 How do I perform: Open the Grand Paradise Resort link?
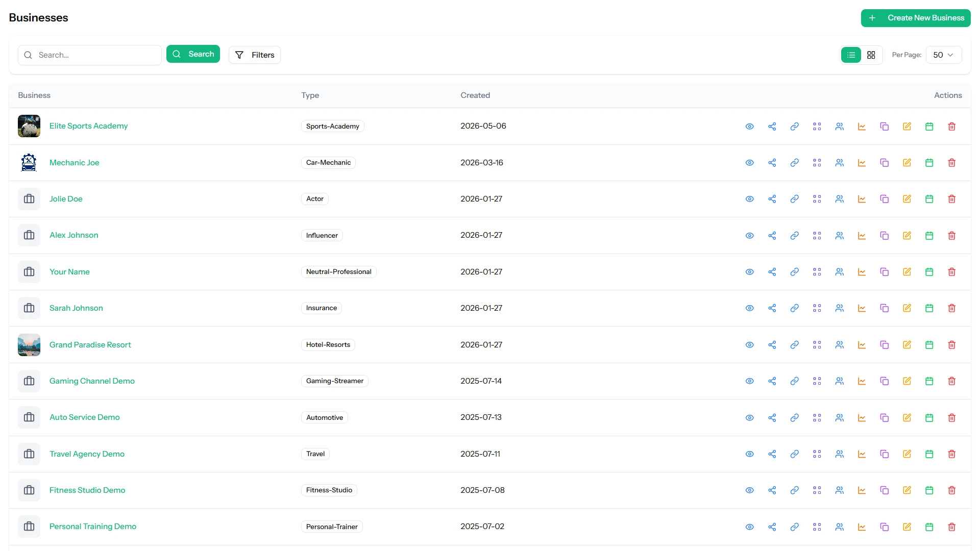[90, 345]
